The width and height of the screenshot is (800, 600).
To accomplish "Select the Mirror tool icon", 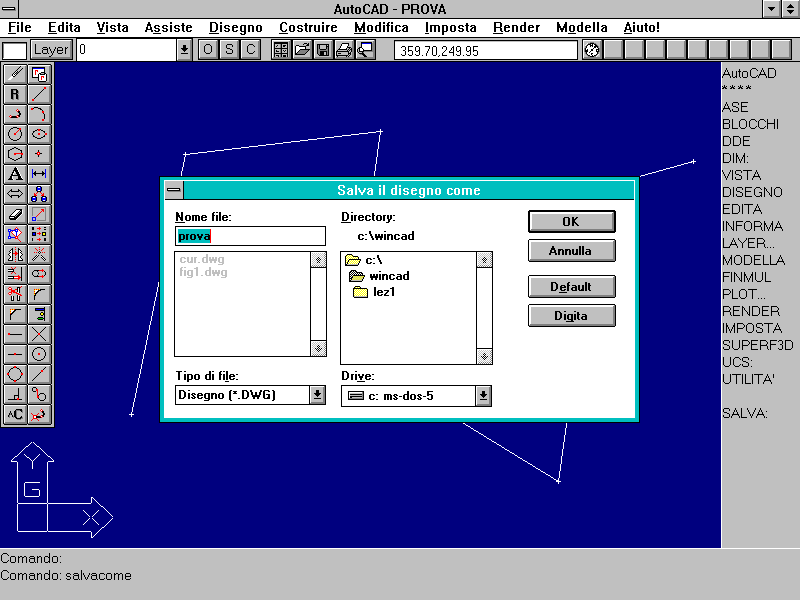I will click(15, 254).
